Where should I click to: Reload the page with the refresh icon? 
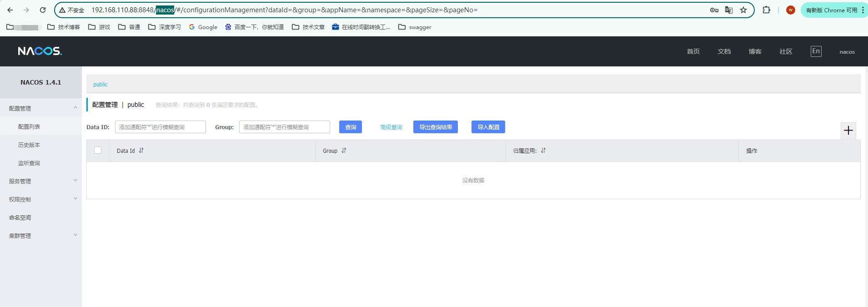(x=43, y=10)
